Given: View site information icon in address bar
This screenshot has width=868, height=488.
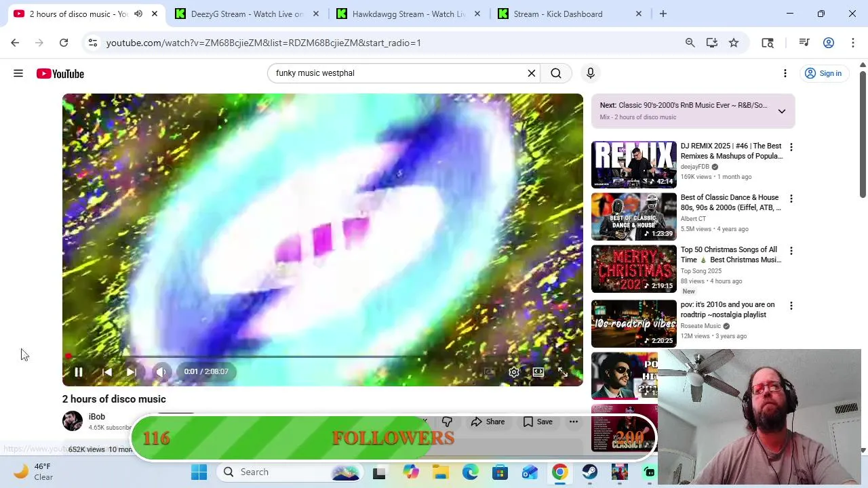Looking at the screenshot, I should pyautogui.click(x=93, y=43).
